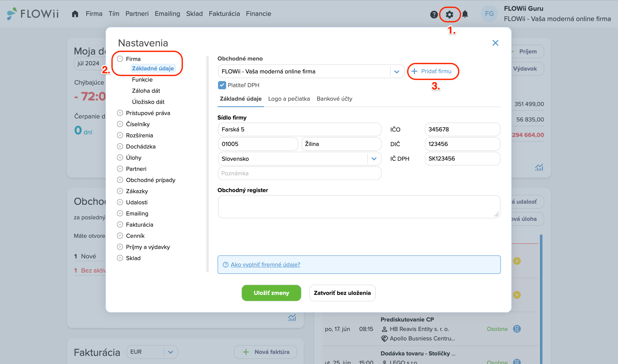Select Úložisko dát in settings tree
The width and height of the screenshot is (618, 364).
148,102
